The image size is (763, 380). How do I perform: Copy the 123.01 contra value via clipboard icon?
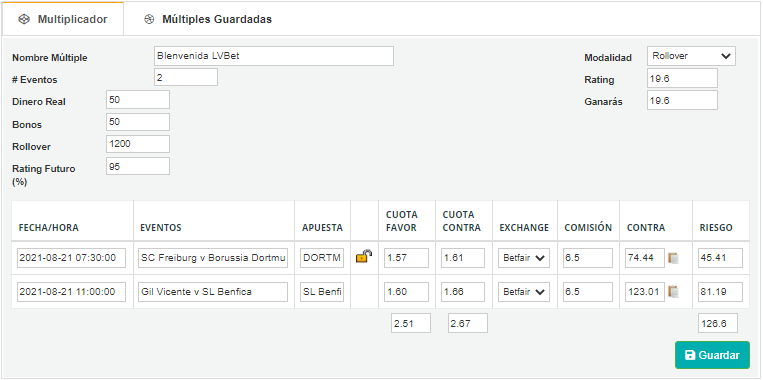click(x=673, y=292)
